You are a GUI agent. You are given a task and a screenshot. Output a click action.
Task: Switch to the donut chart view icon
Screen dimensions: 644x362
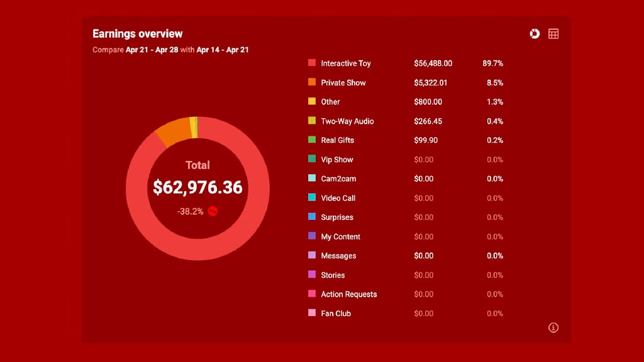(x=535, y=34)
